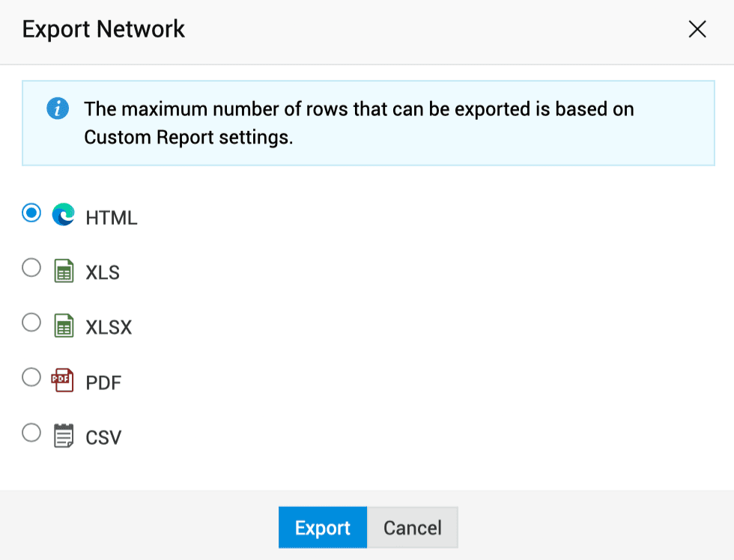
Task: Click the Edge browser icon beside HTML
Action: pos(64,216)
